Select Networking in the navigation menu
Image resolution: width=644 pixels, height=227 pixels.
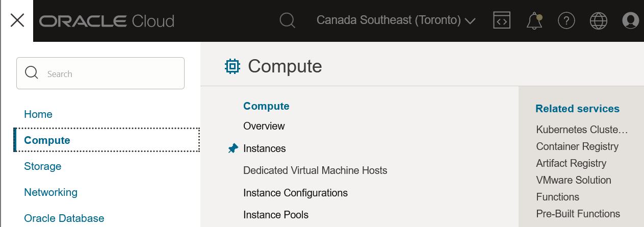[50, 192]
